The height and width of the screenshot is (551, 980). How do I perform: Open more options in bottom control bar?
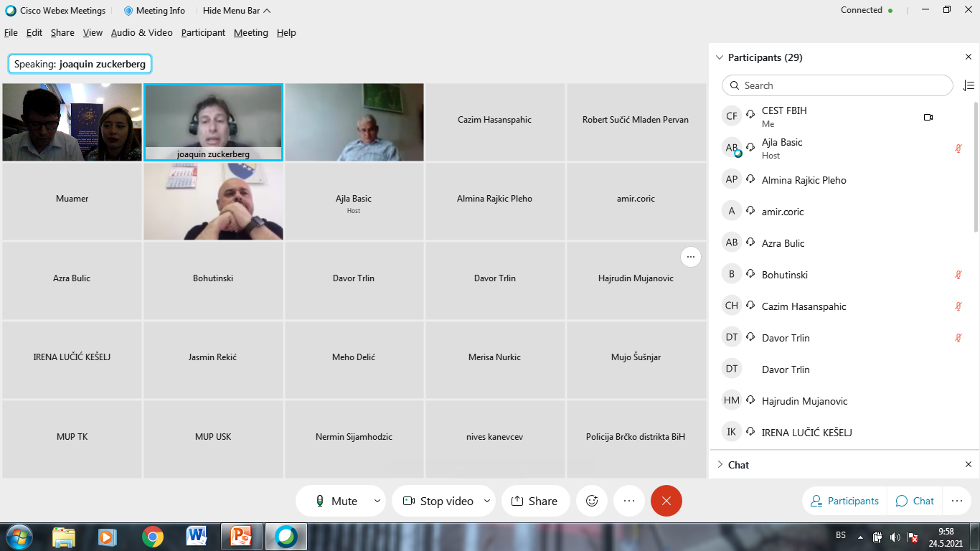pos(629,501)
